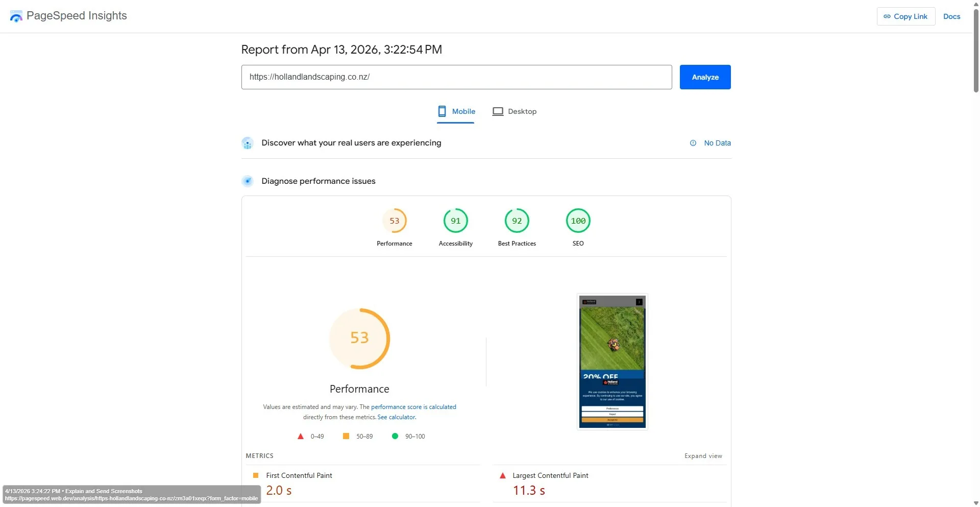
Task: Click the Diagnose performance issues icon
Action: point(248,181)
